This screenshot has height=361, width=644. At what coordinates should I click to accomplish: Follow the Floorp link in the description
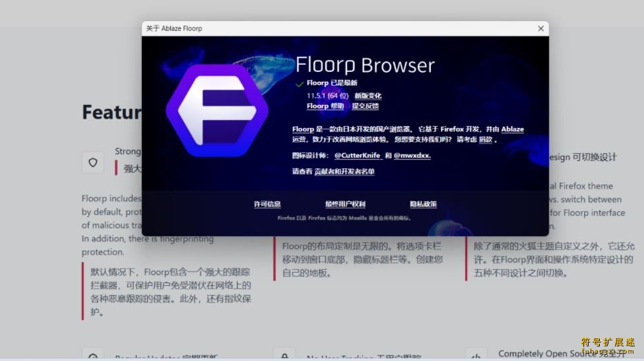[303, 129]
